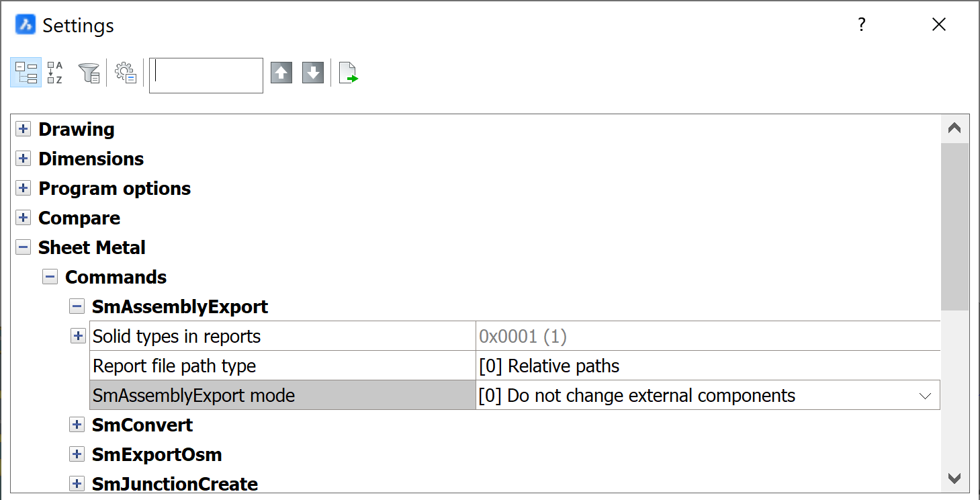Click in the settings search field

(x=206, y=75)
